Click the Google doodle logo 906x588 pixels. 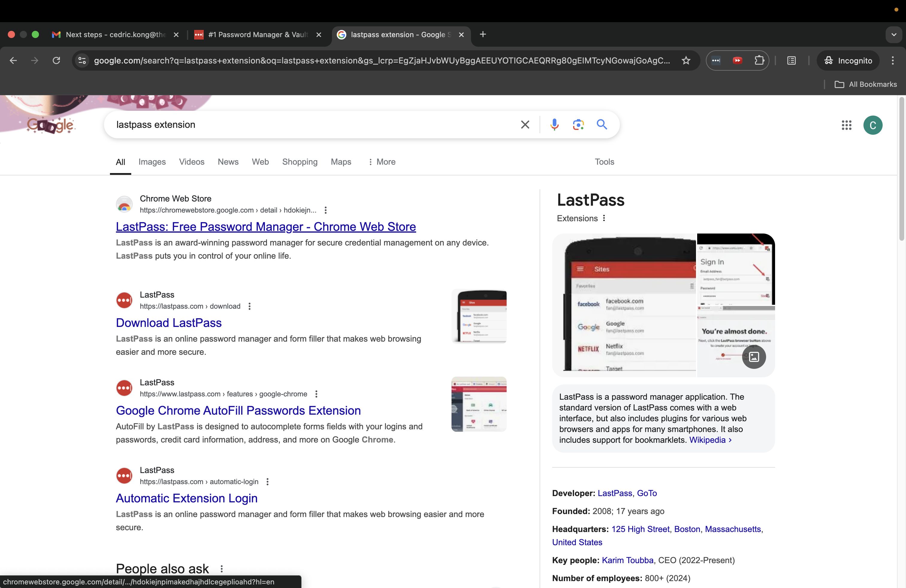(x=51, y=125)
